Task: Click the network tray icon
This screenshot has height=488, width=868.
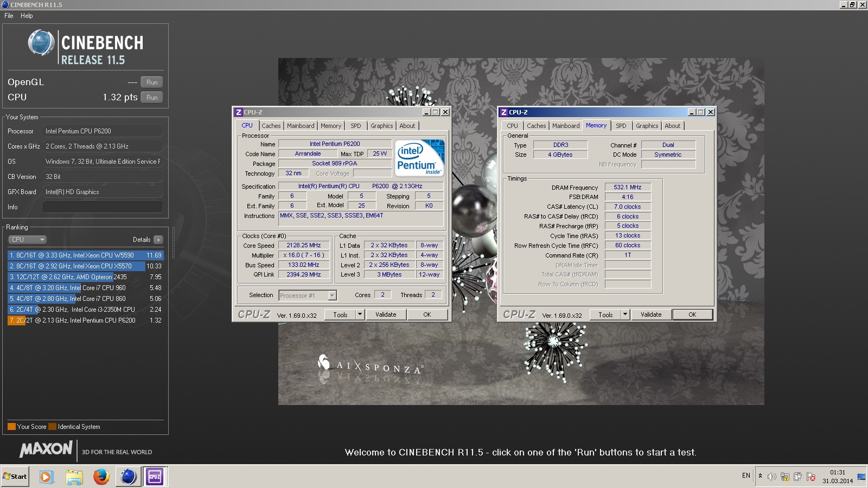Action: coord(785,477)
